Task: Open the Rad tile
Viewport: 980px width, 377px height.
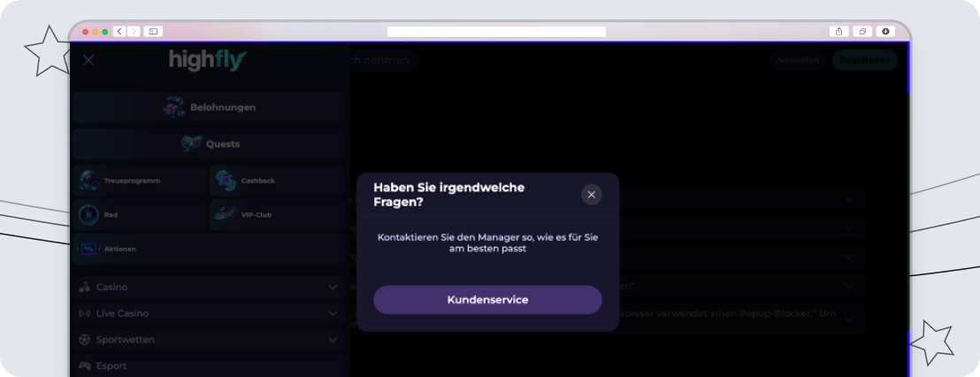Action: tap(140, 214)
